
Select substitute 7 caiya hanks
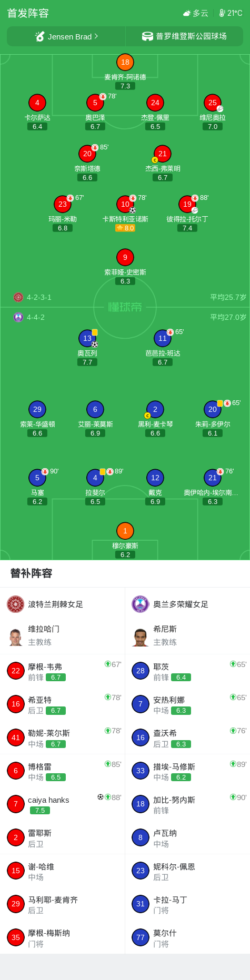63,804
